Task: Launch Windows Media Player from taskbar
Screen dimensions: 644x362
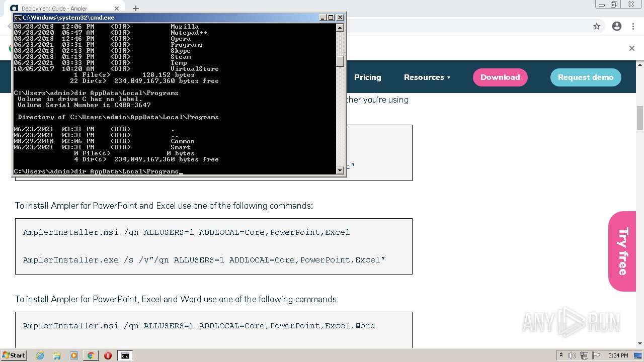Action: point(74,355)
